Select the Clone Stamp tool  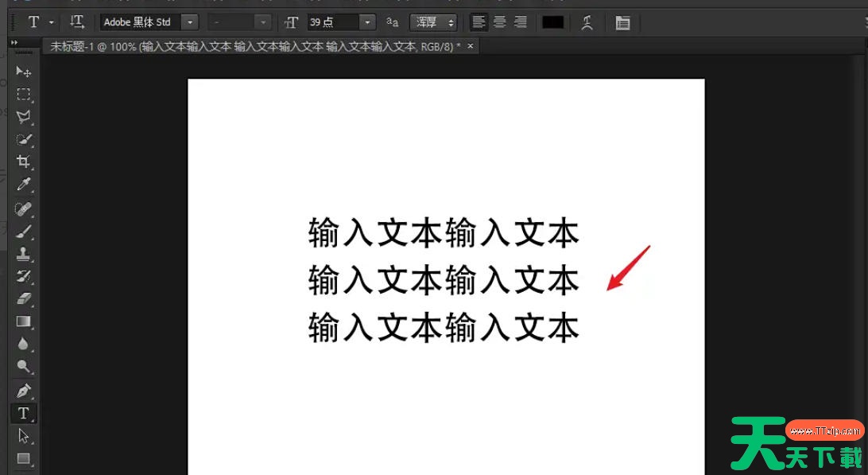pos(23,255)
